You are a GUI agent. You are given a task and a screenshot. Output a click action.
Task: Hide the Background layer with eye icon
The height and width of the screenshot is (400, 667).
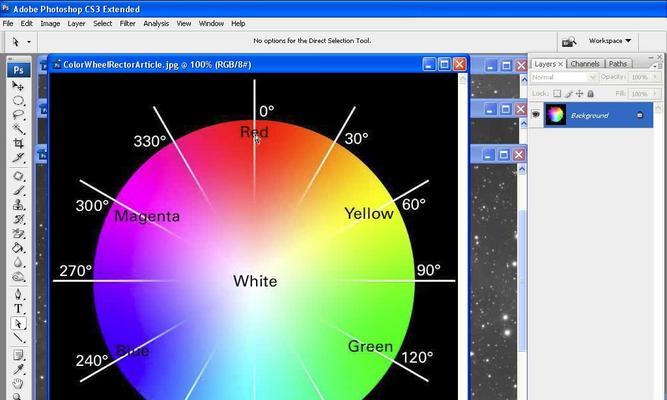pyautogui.click(x=536, y=114)
